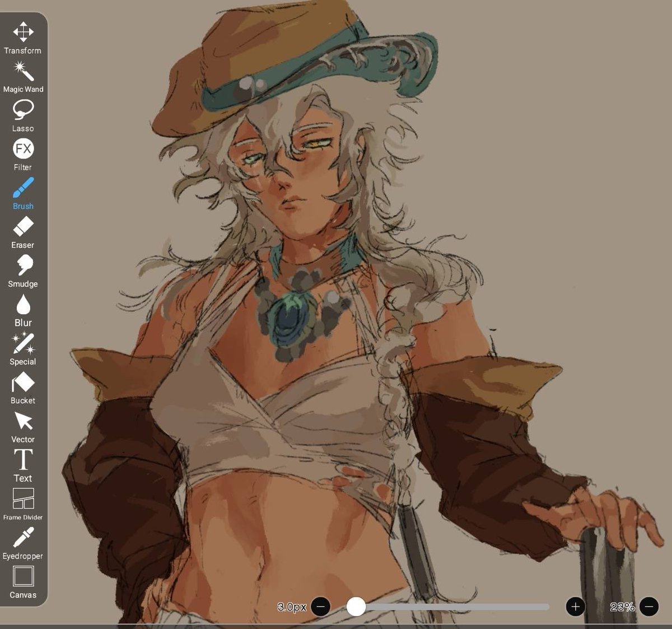Select the Blur tool
Viewport: 672px width, 629px height.
(23, 310)
